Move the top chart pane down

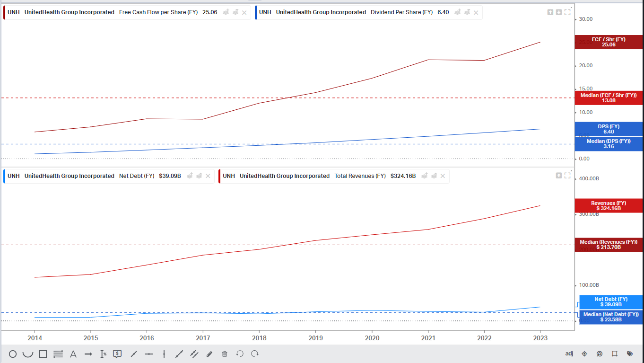(x=559, y=12)
